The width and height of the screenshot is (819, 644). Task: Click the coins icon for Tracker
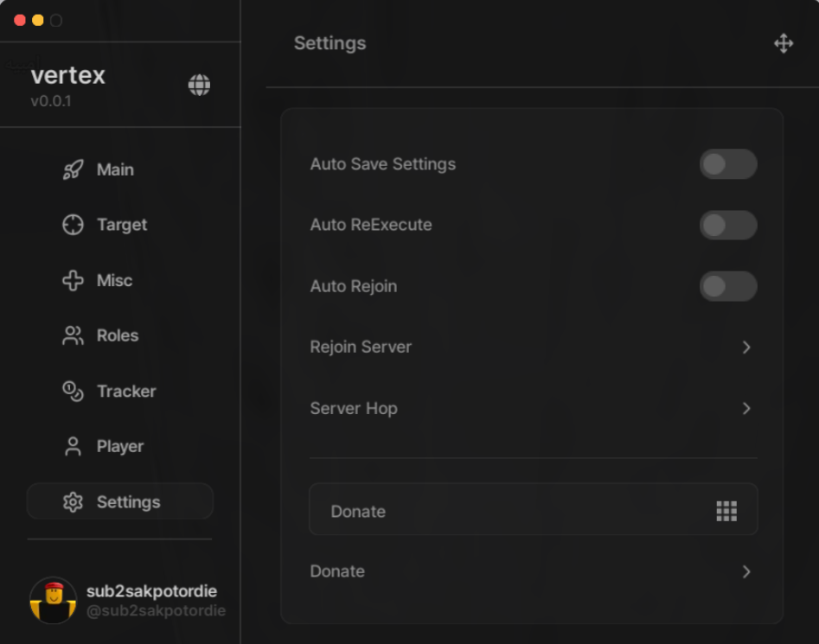pyautogui.click(x=74, y=391)
